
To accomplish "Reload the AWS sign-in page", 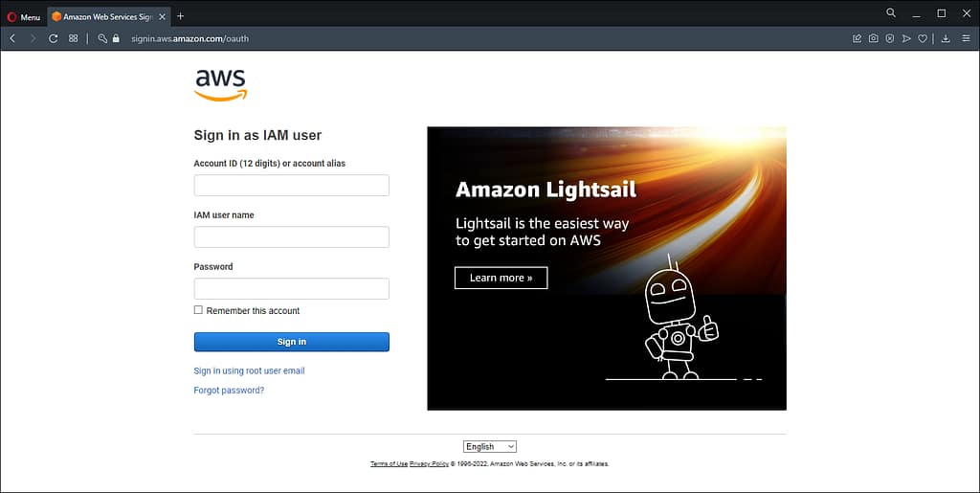I will click(54, 38).
